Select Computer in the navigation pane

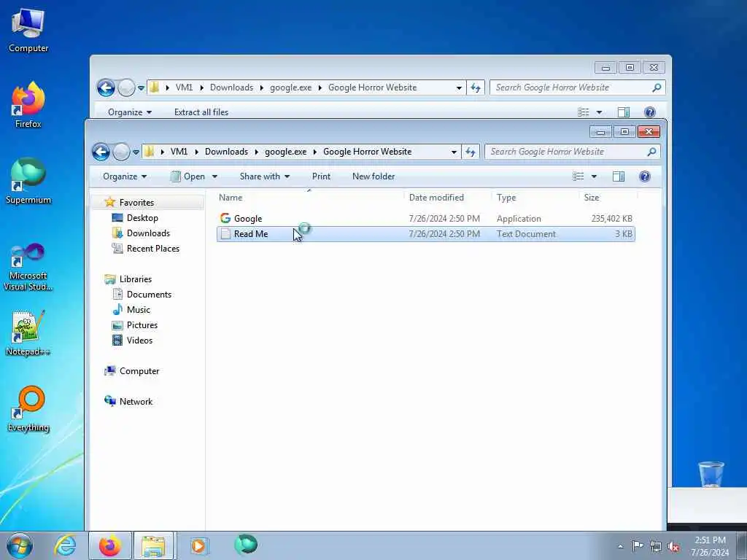click(x=139, y=371)
